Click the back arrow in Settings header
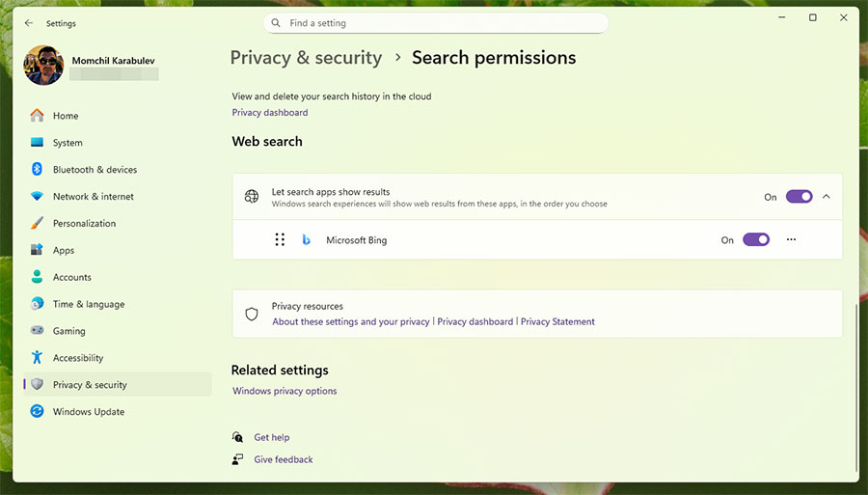 click(29, 23)
